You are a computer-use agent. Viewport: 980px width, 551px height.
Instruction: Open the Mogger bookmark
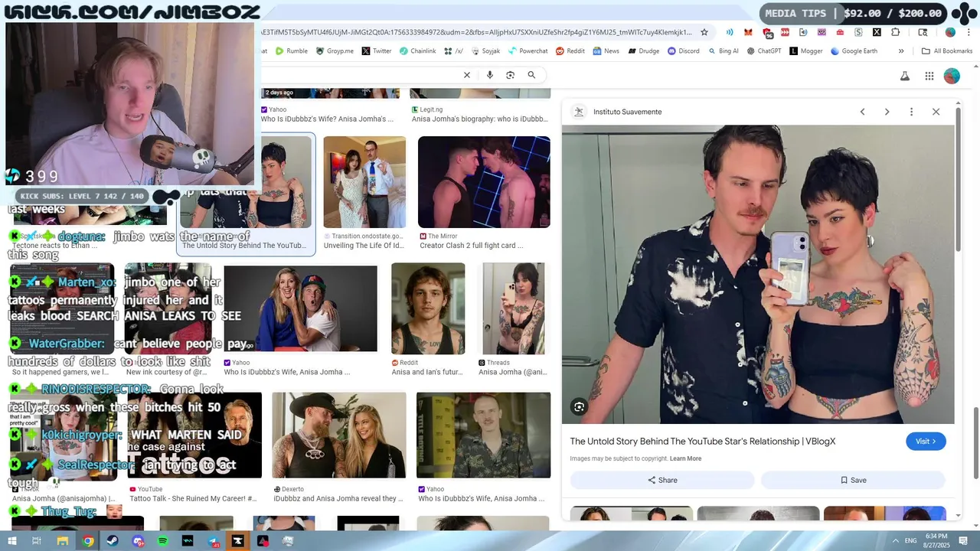(806, 51)
